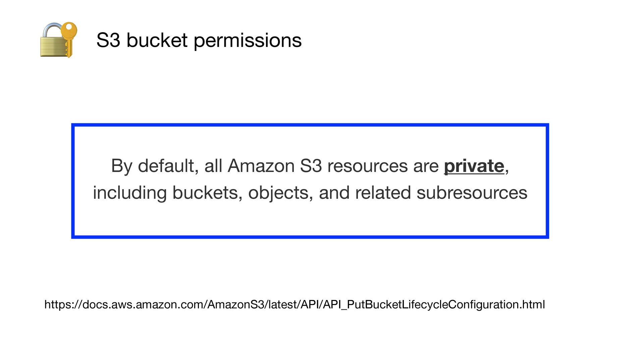Click "Amazon S3" in the quoted sentence
Viewport: 644px width, 362px height.
click(x=275, y=166)
